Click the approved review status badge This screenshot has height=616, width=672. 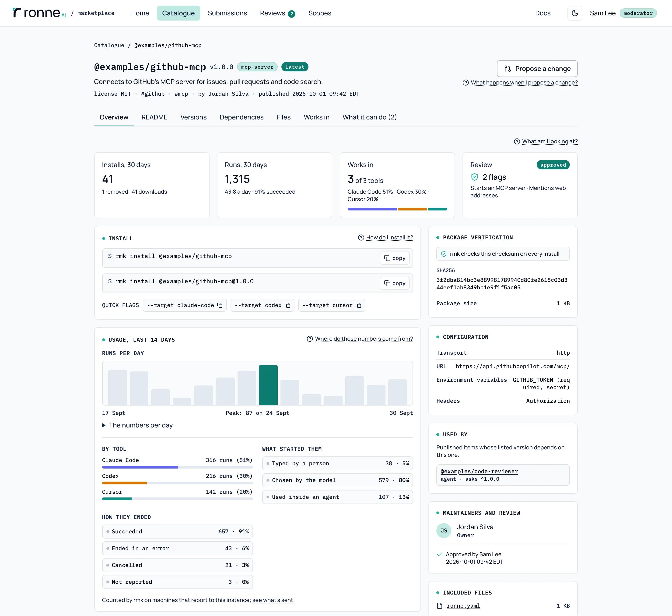coord(553,165)
